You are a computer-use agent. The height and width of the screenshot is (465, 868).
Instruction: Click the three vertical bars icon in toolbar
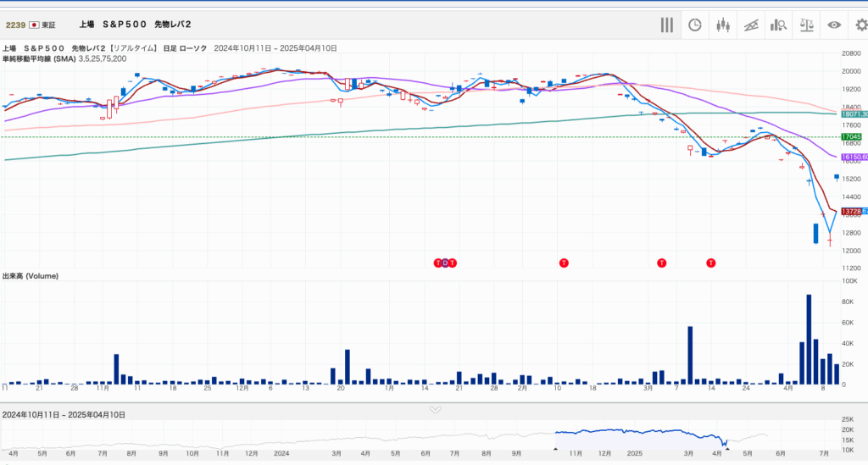[666, 25]
